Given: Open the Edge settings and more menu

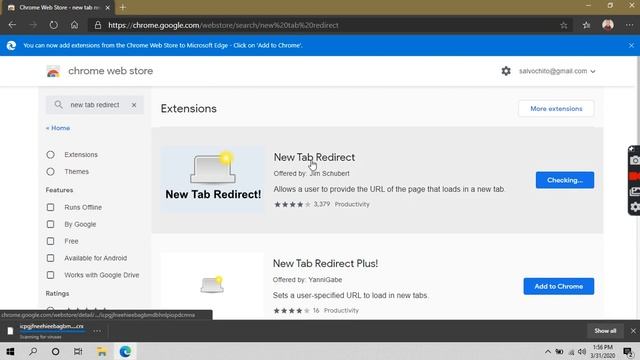Looking at the screenshot, I should coord(629,25).
